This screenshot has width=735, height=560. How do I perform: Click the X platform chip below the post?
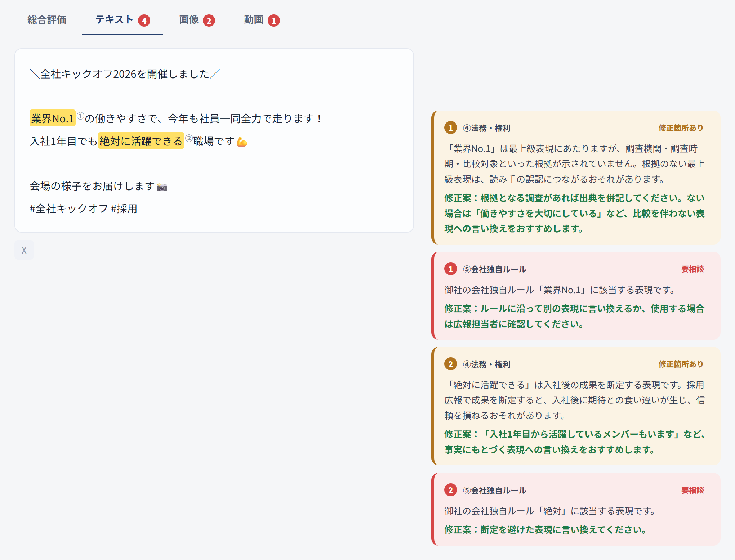tap(24, 250)
